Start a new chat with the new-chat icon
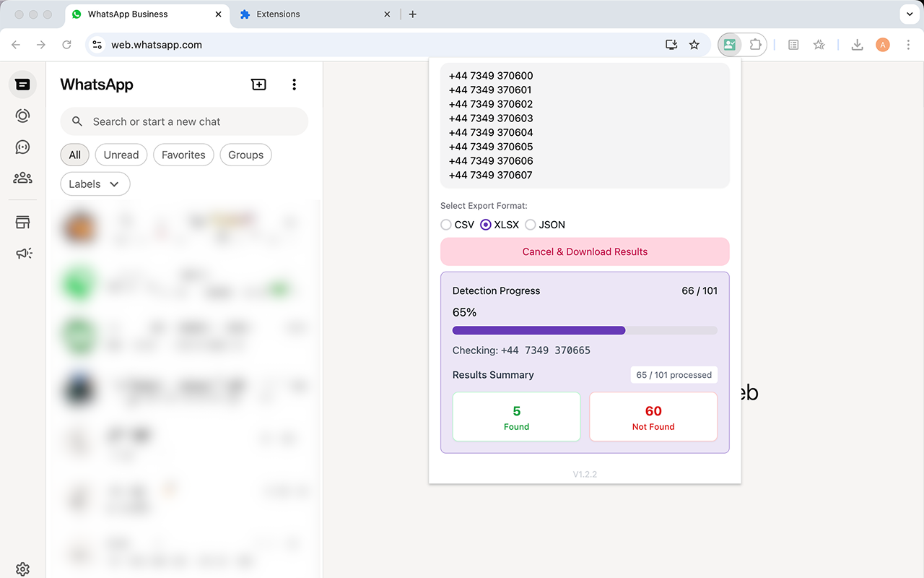Image resolution: width=924 pixels, height=578 pixels. (x=258, y=84)
